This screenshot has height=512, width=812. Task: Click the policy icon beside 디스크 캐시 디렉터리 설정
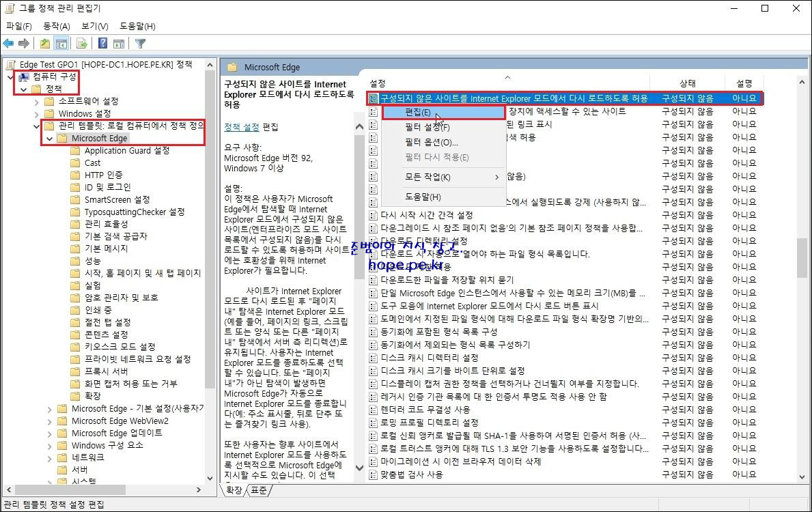[x=373, y=358]
